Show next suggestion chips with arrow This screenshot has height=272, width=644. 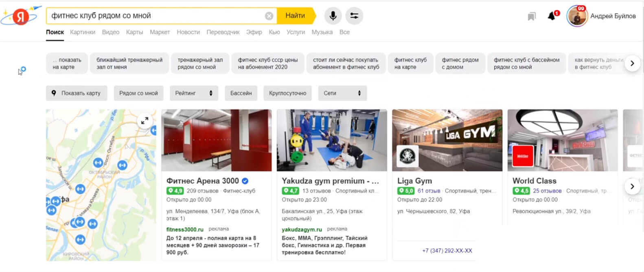click(x=632, y=63)
